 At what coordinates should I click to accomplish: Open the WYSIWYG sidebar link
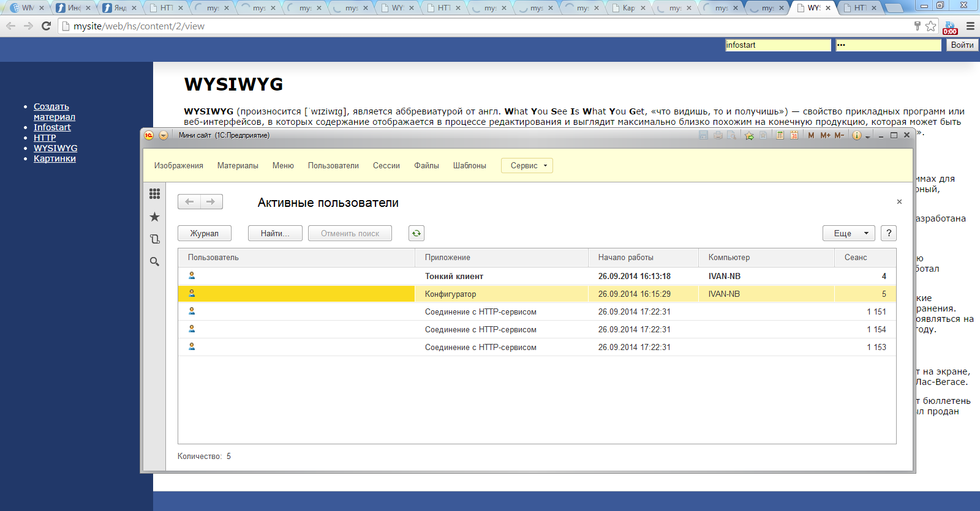[x=55, y=148]
